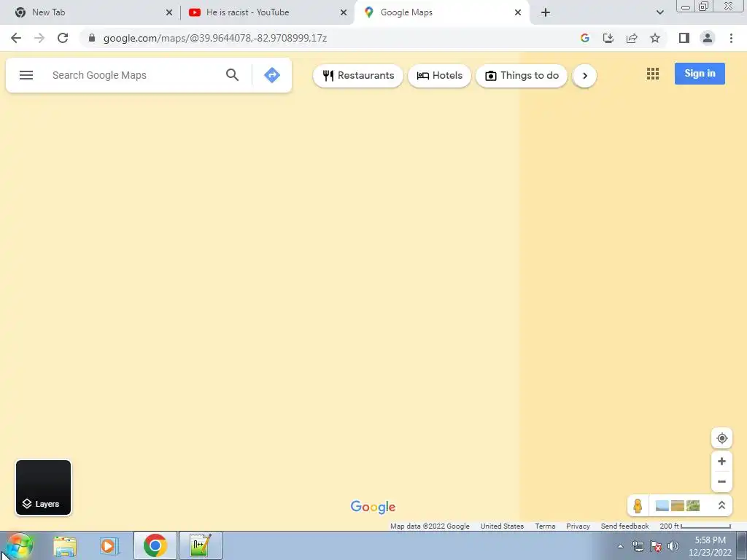Click the taskbar clock showing 5:58 PM
Screen dimensions: 747x560
click(710, 546)
